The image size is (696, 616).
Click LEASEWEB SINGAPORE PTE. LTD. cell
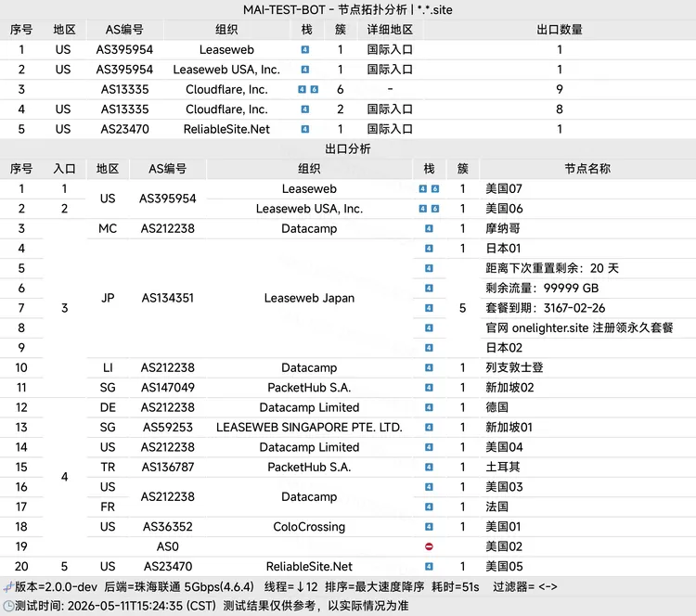[x=309, y=428]
